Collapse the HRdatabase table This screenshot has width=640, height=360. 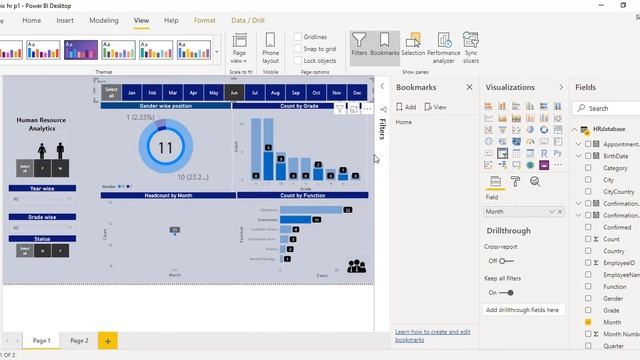coord(574,129)
